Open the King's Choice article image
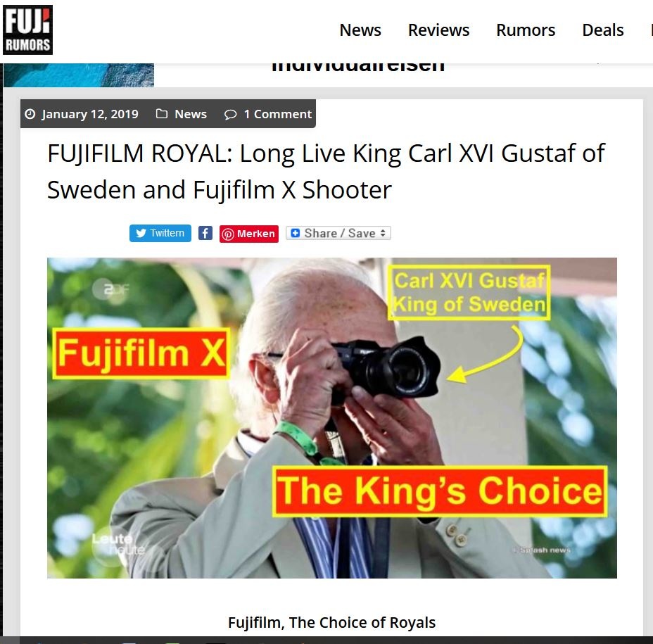This screenshot has width=653, height=644. (x=332, y=418)
